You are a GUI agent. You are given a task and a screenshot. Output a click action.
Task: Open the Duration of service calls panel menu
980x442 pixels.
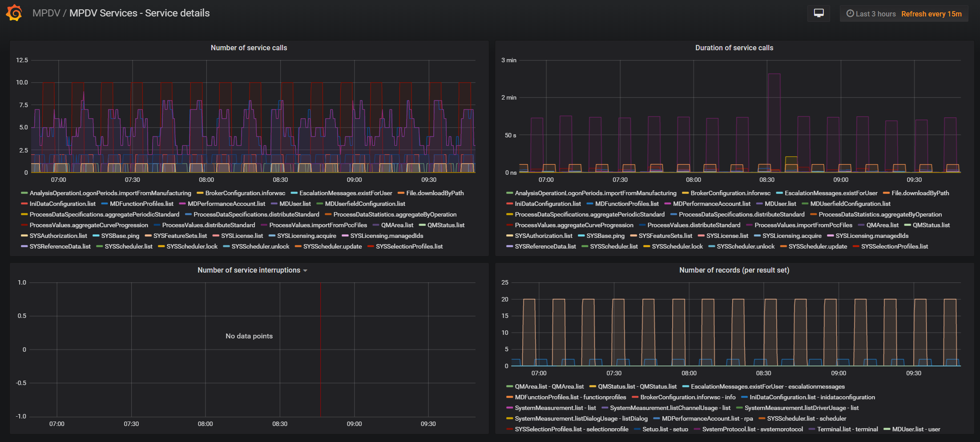734,48
